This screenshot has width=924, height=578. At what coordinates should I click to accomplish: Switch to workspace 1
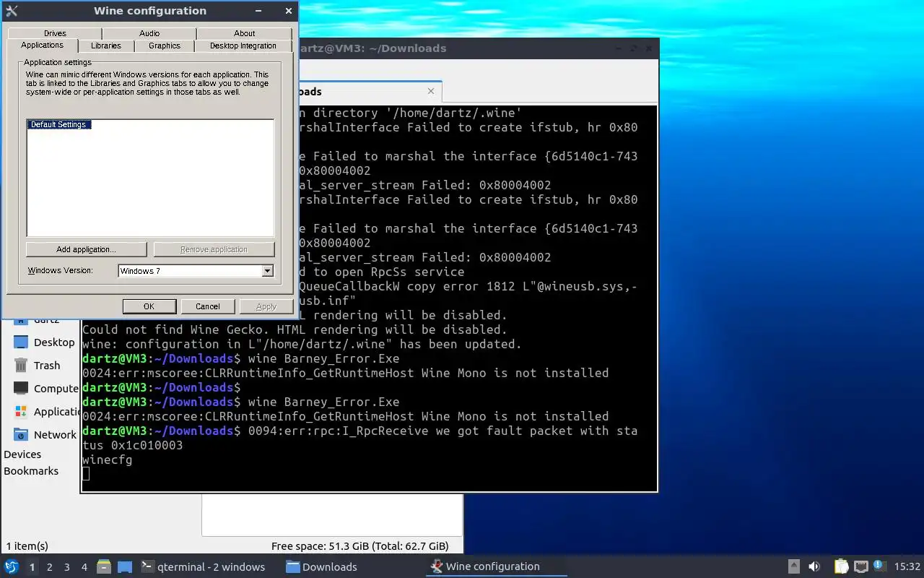pos(32,566)
